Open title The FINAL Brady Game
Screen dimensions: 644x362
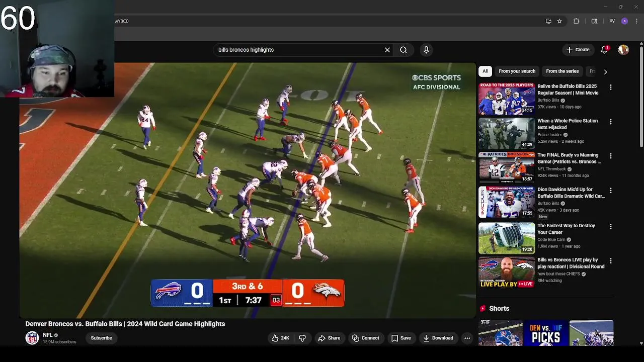(x=569, y=158)
